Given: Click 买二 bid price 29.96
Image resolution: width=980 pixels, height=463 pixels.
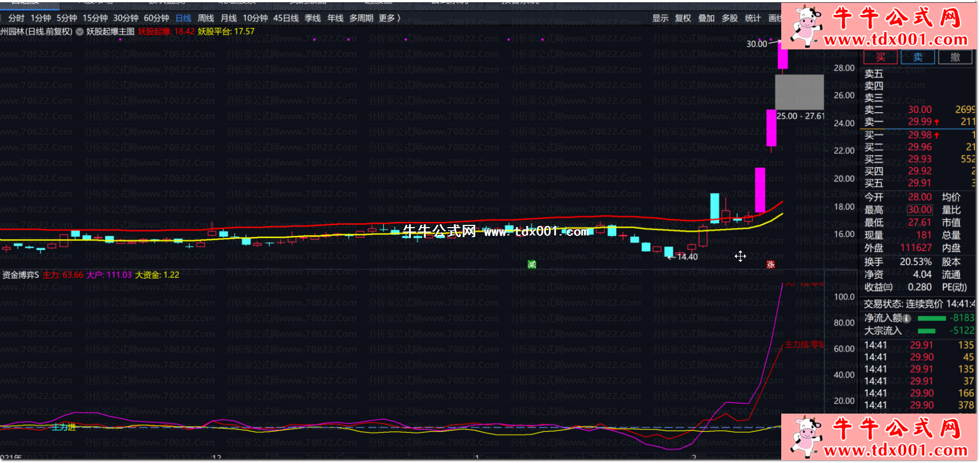Looking at the screenshot, I should 919,147.
